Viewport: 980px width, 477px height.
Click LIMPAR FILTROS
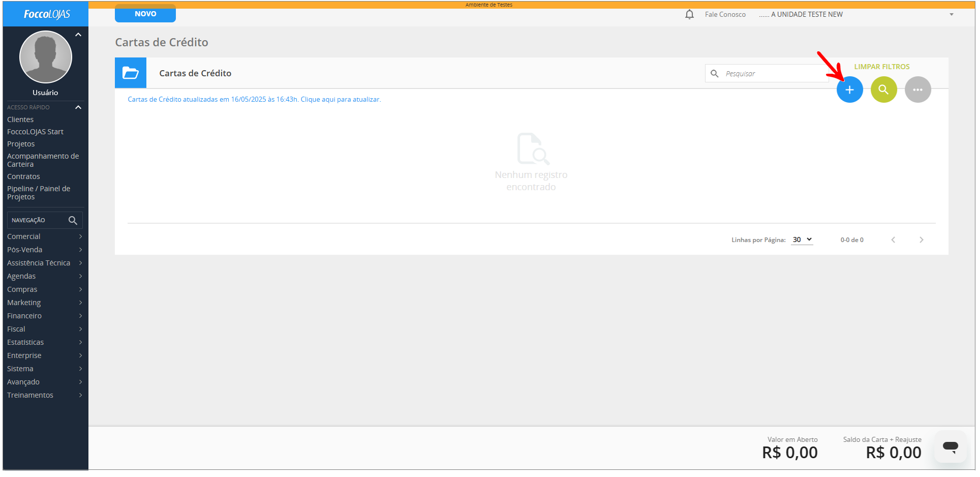tap(881, 67)
